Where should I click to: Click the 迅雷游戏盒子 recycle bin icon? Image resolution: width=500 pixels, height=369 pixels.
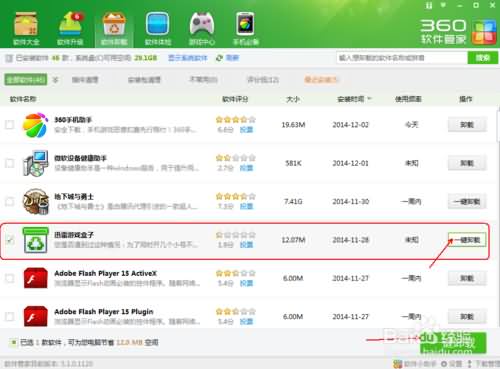(35, 240)
